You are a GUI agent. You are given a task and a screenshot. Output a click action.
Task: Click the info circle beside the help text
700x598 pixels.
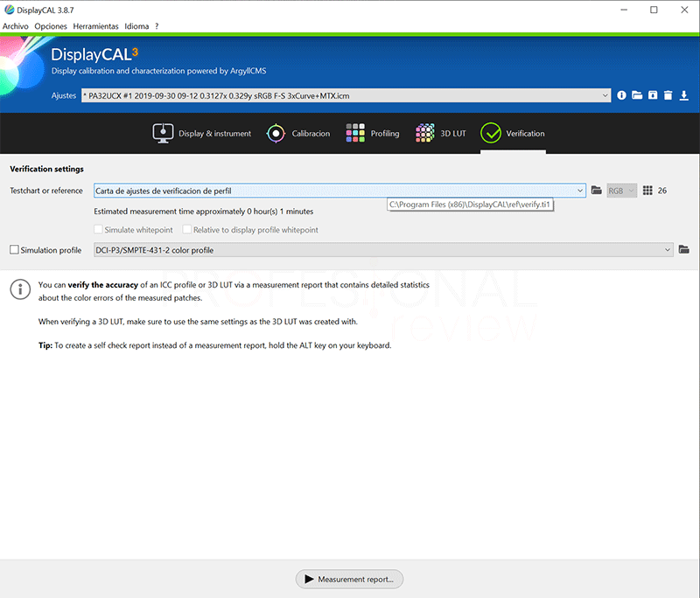pos(20,289)
